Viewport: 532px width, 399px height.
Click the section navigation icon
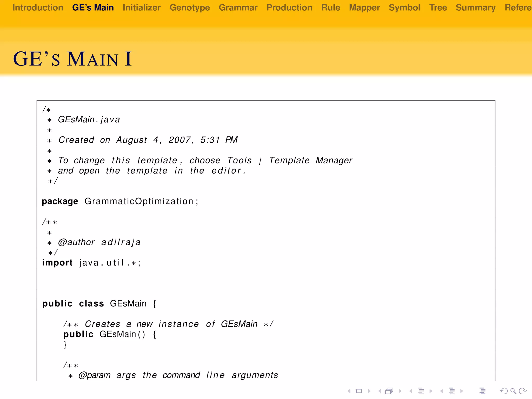[452, 391]
